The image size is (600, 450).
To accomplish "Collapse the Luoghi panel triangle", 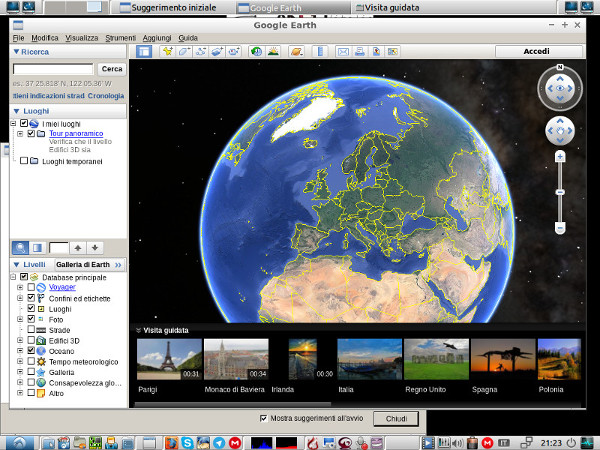I will click(16, 111).
